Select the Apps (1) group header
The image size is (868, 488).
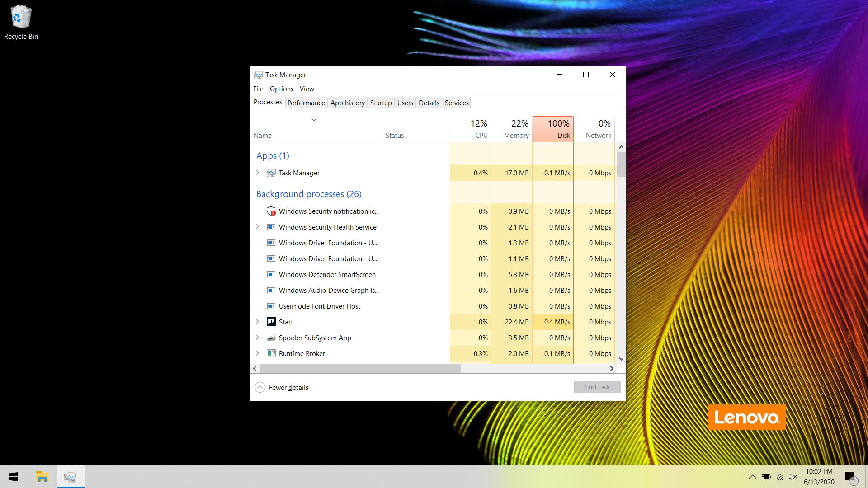(x=273, y=156)
